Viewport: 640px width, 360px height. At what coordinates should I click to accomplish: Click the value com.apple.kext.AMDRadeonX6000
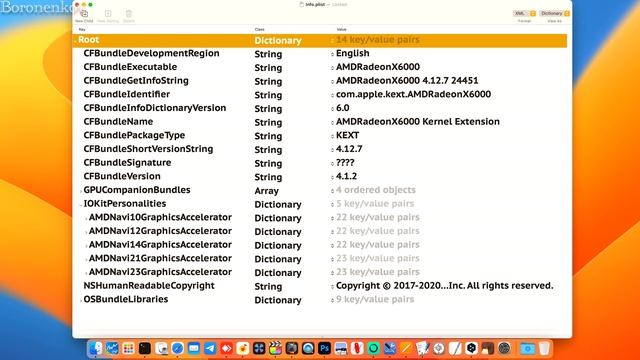coord(413,94)
